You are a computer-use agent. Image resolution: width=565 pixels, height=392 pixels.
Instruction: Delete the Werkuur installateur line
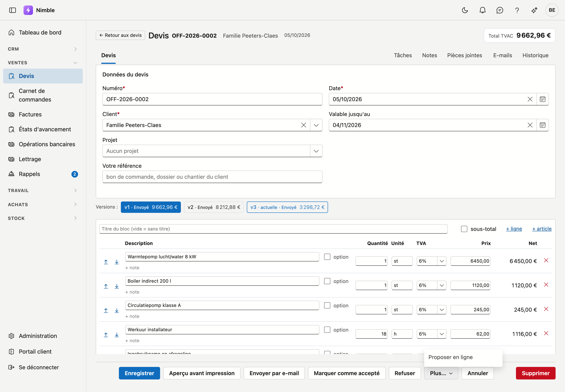[546, 333]
